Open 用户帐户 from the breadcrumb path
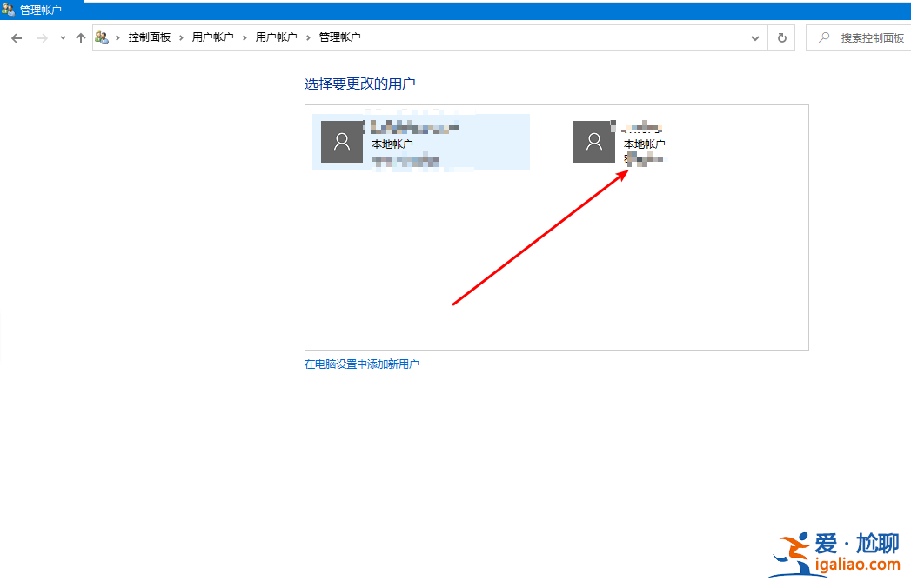 tap(214, 37)
